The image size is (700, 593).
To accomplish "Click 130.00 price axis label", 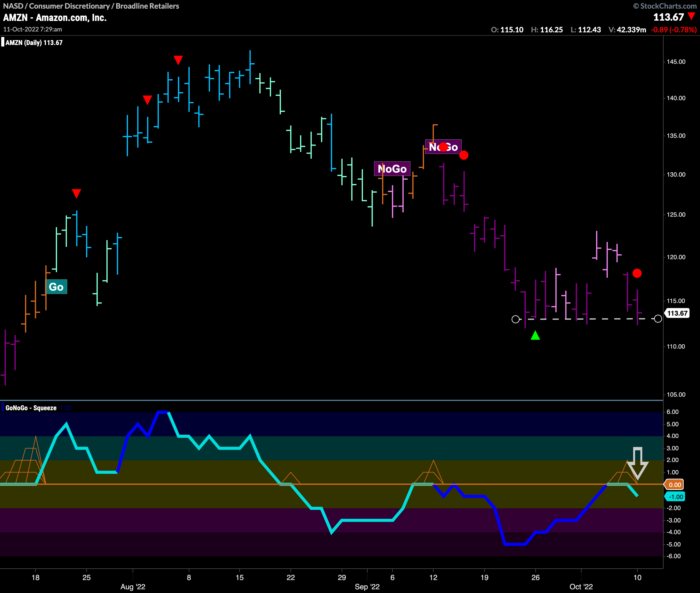I will tap(676, 174).
